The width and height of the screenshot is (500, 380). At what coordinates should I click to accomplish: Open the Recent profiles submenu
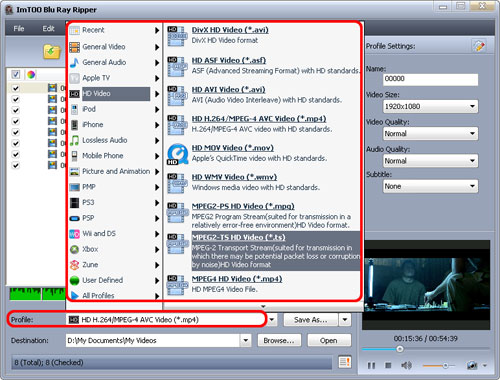tap(114, 30)
